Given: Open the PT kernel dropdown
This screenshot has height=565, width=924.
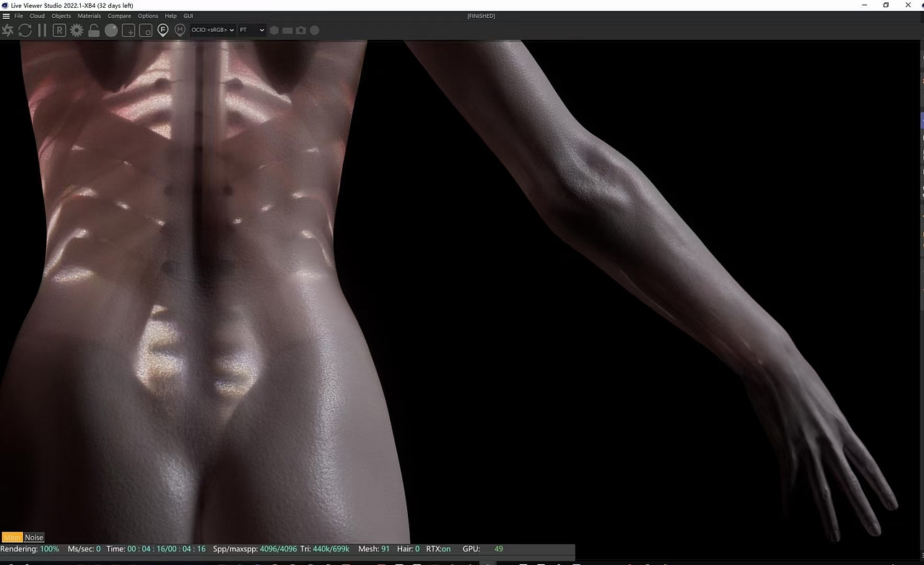Looking at the screenshot, I should [252, 30].
